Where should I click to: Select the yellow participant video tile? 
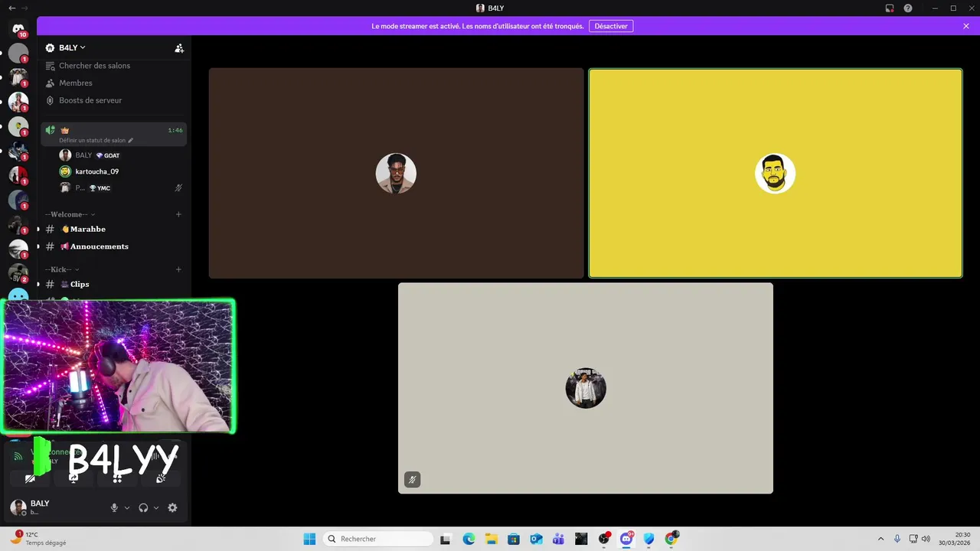click(775, 173)
